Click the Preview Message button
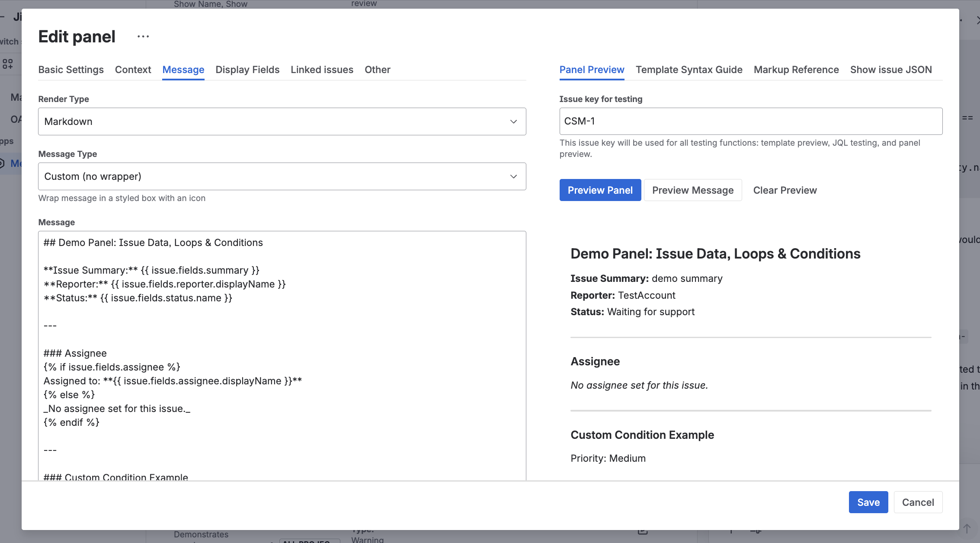The width and height of the screenshot is (980, 543). click(x=693, y=190)
